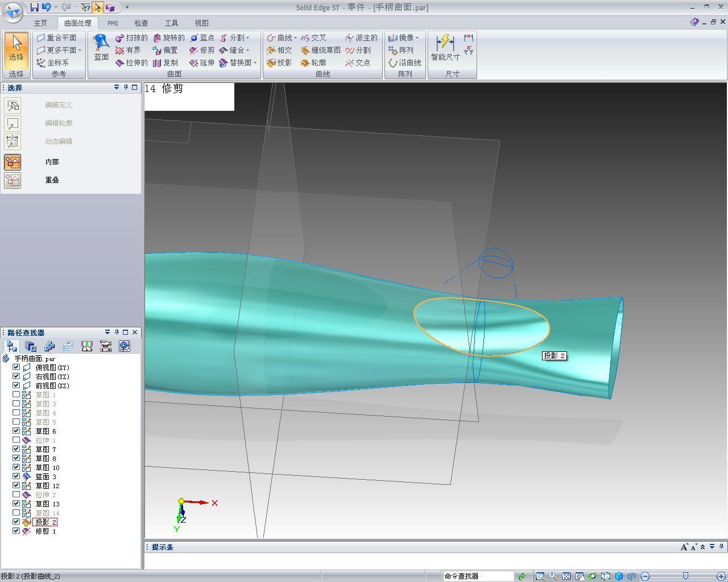Select the 旋转的 revolved surface tool

point(168,38)
